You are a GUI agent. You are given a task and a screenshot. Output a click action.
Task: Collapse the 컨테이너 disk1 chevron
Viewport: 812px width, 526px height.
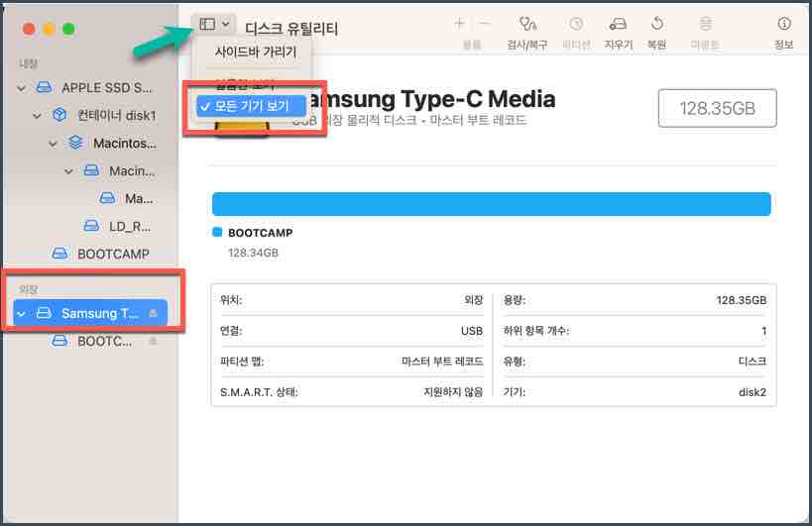pos(38,116)
